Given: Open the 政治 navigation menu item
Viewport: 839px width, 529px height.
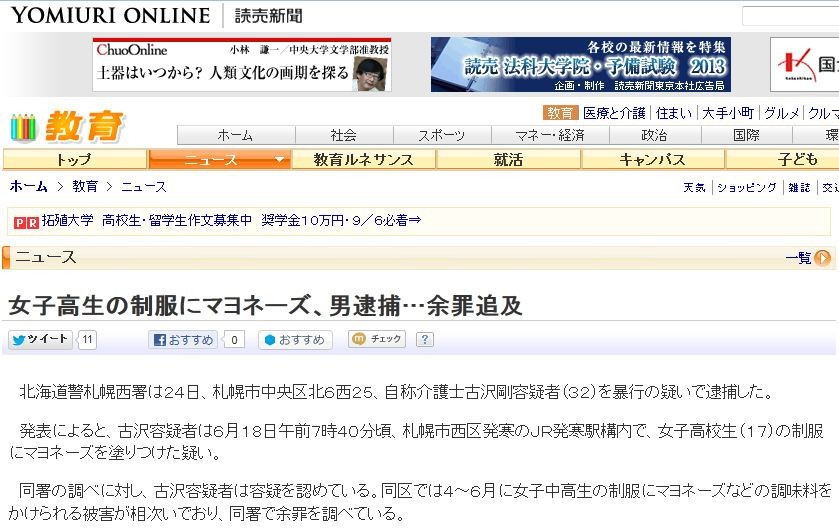Looking at the screenshot, I should pyautogui.click(x=654, y=135).
